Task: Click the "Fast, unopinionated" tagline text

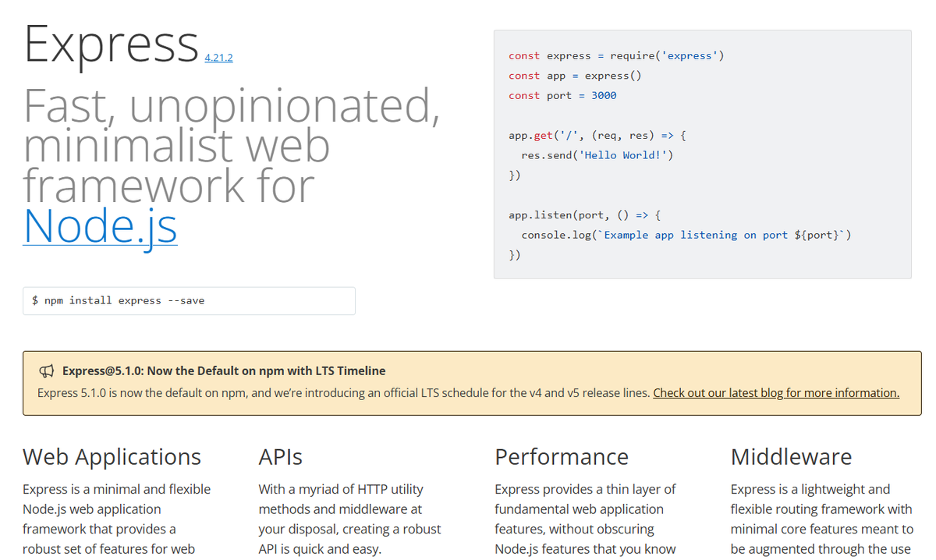Action: click(x=232, y=105)
